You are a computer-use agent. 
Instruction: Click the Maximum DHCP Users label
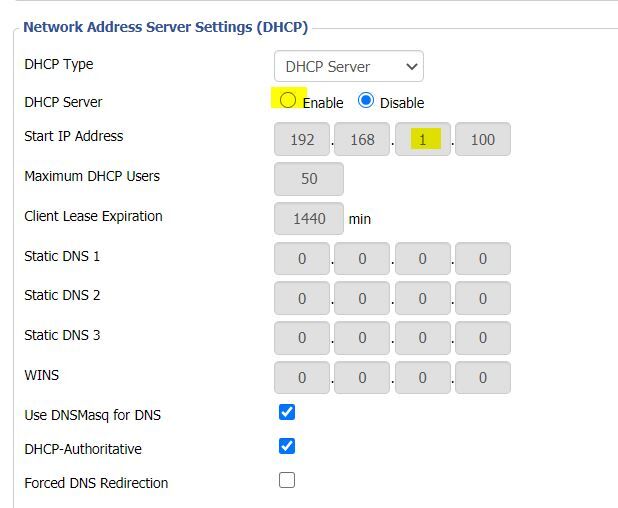92,176
